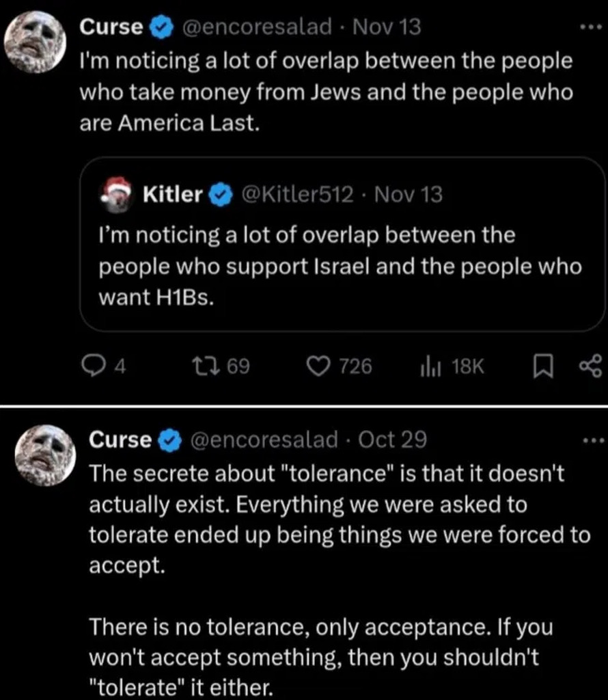The image size is (608, 700).
Task: Click the verified badge on Oct 29 tweet
Action: coord(168,440)
